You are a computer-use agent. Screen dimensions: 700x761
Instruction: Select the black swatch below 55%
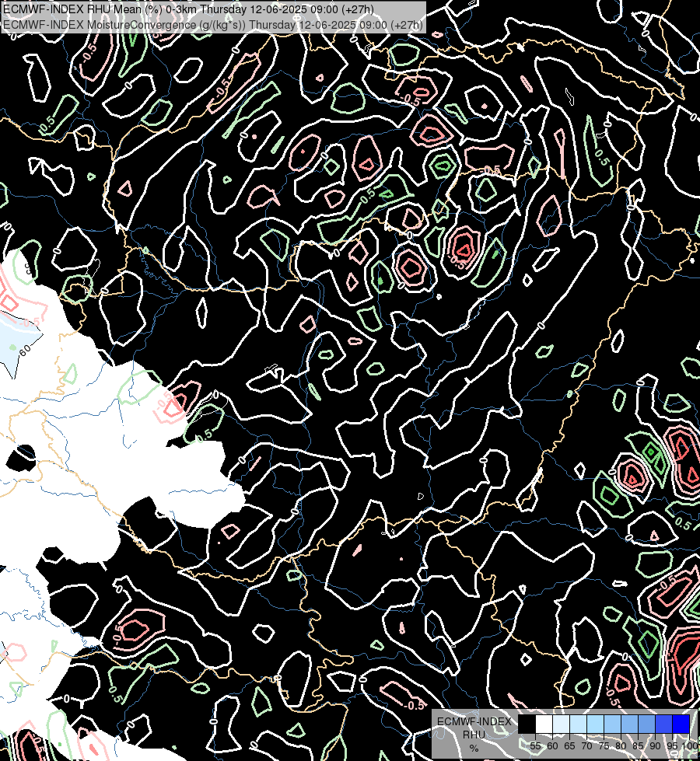[527, 724]
